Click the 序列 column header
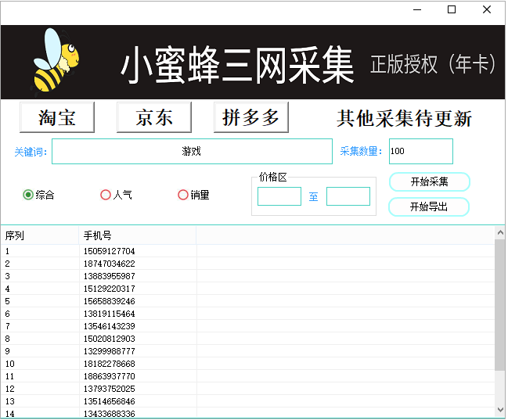The width and height of the screenshot is (508, 420). point(39,235)
